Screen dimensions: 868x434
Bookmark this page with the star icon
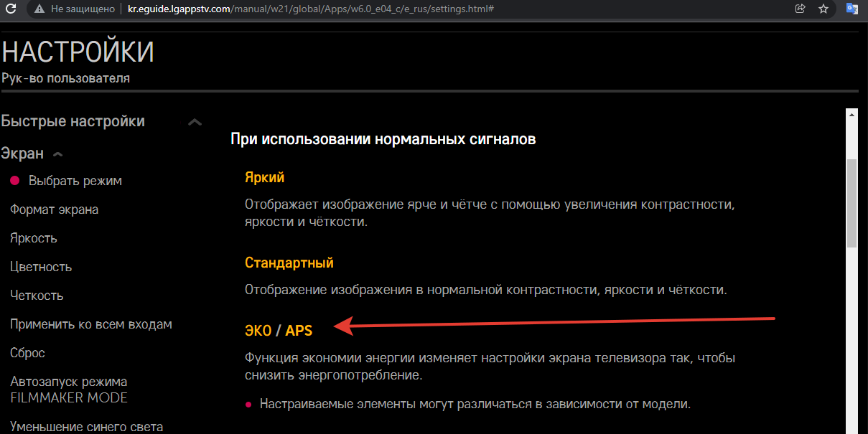[823, 9]
